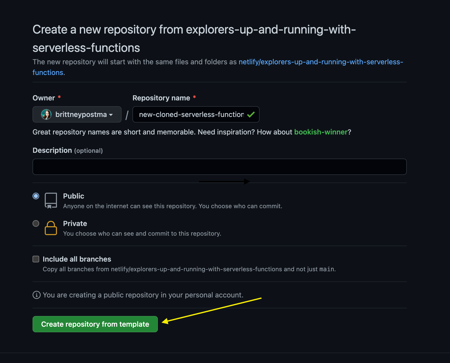Click the 'You are creating a public repository' notice text
The height and width of the screenshot is (363, 450).
pos(143,295)
